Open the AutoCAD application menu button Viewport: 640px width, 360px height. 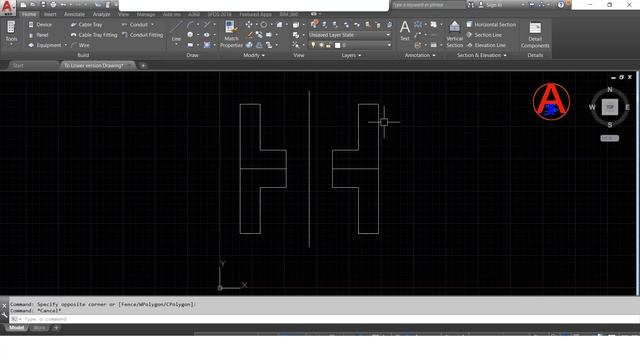[7, 7]
